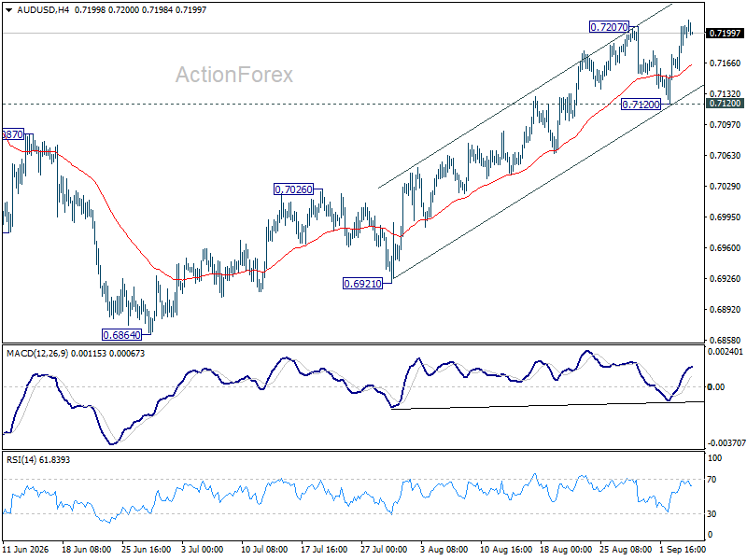Click the ActionForex watermark

coord(234,75)
